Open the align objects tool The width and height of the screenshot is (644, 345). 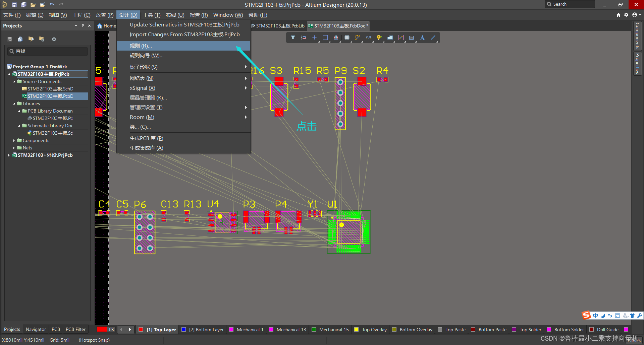click(x=336, y=38)
